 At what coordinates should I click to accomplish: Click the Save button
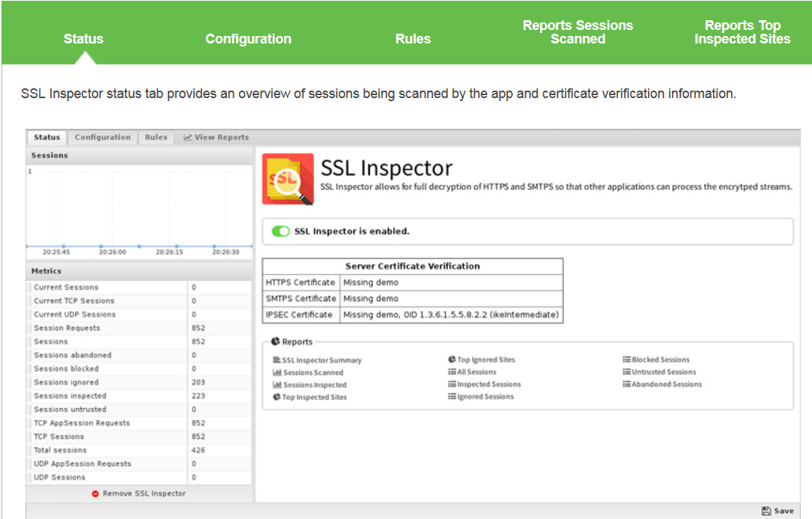pos(778,511)
